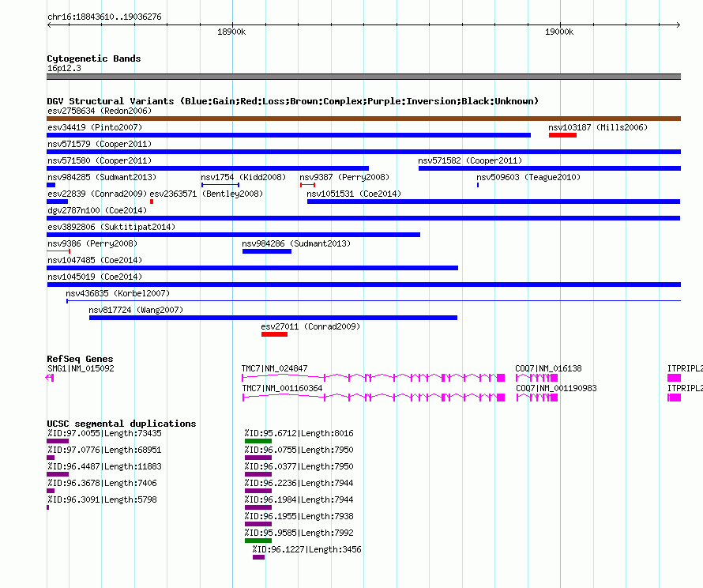
Task: Click the esv2758634 (Redon2006) brown complex variant bar
Action: 363,119
